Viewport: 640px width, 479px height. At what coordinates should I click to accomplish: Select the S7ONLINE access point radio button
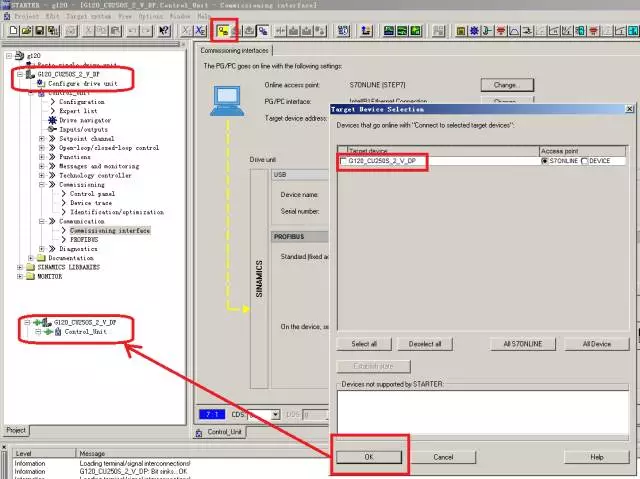pyautogui.click(x=545, y=161)
